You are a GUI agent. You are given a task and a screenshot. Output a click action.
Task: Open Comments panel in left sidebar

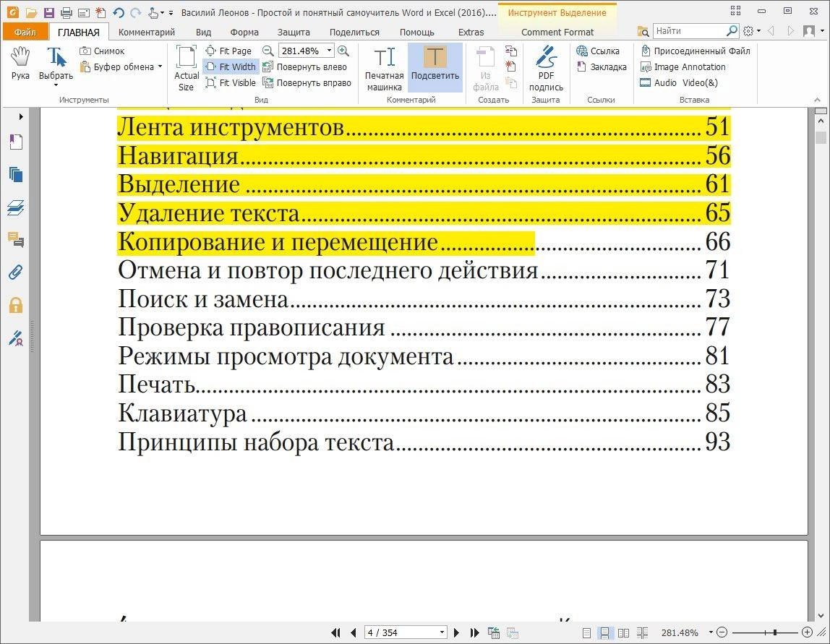(16, 240)
